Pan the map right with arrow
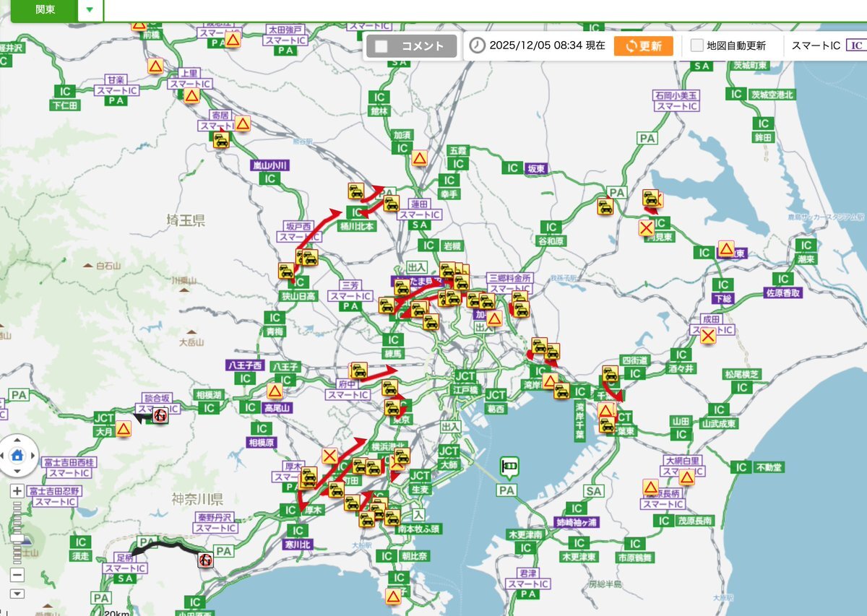The width and height of the screenshot is (867, 616). tap(34, 456)
